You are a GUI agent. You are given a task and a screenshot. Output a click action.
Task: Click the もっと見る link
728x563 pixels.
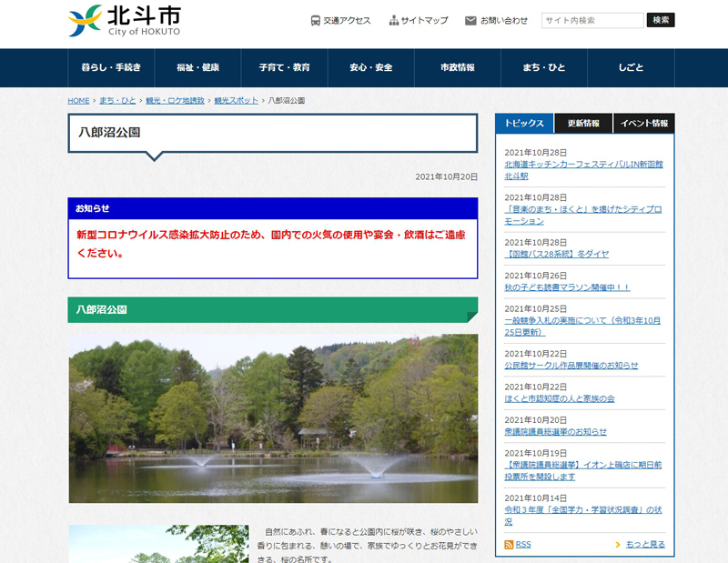(645, 545)
